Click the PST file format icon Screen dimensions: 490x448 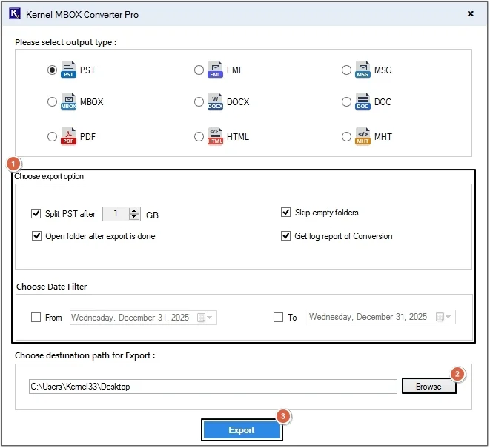(x=68, y=70)
